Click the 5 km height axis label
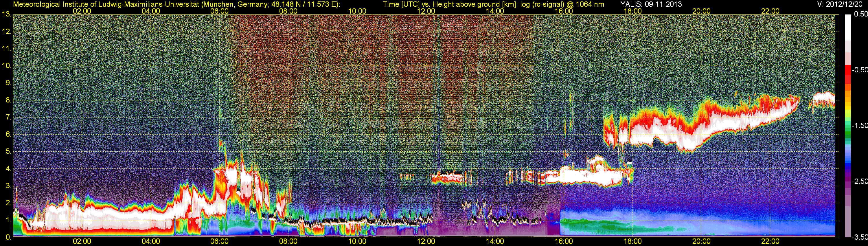 point(8,152)
